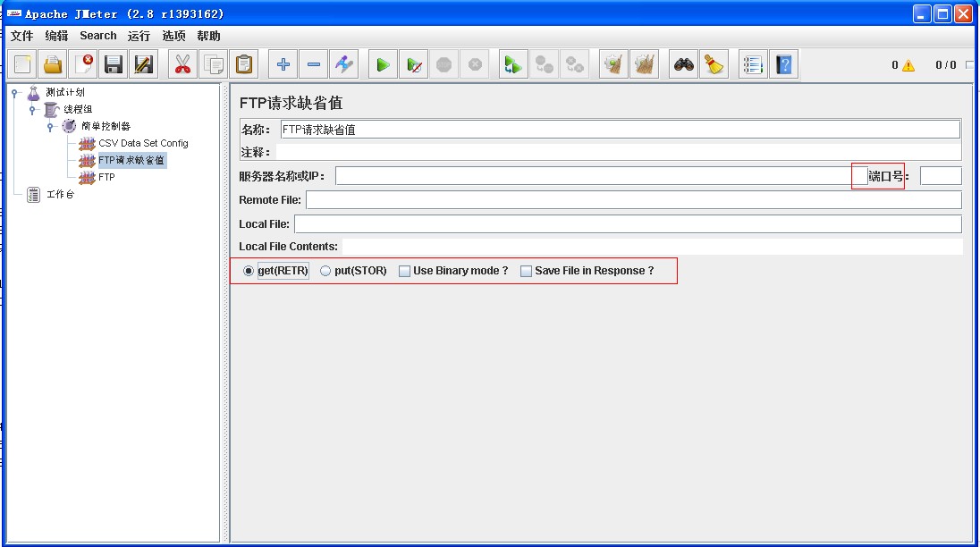This screenshot has height=547, width=980.
Task: Collapse the 简单控制器 tree node handle
Action: point(50,127)
